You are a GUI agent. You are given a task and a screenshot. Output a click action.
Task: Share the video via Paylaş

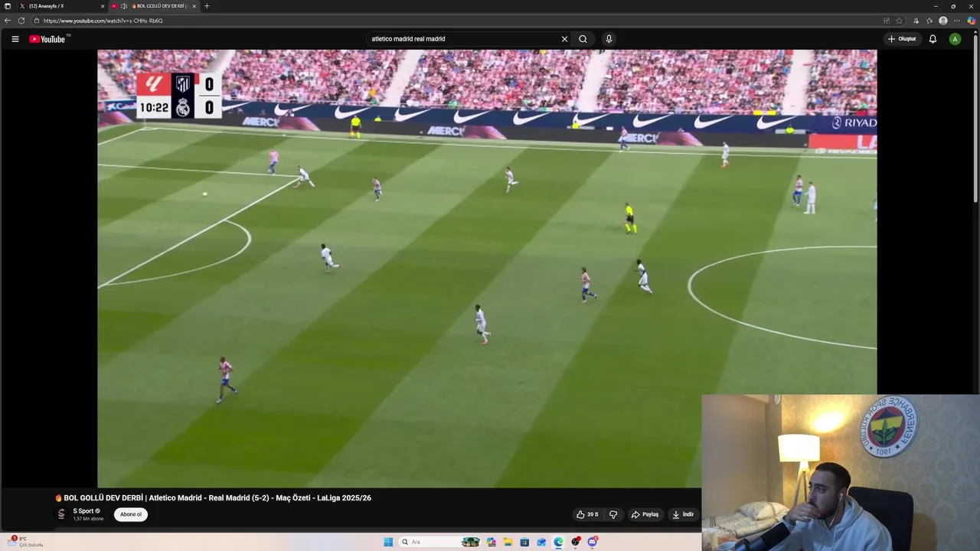645,514
